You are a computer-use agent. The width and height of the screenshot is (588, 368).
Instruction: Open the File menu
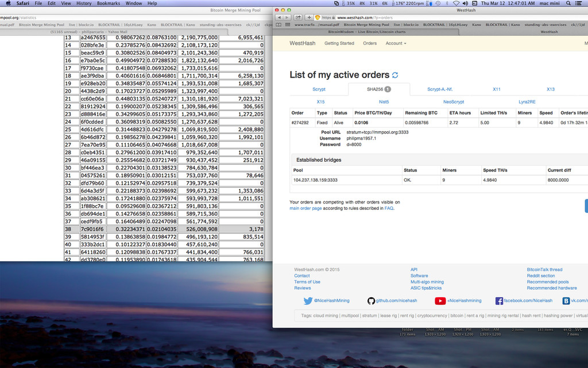[38, 3]
